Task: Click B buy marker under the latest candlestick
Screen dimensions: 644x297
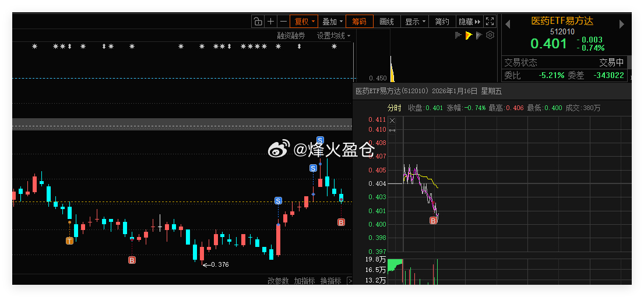Action: 341,222
